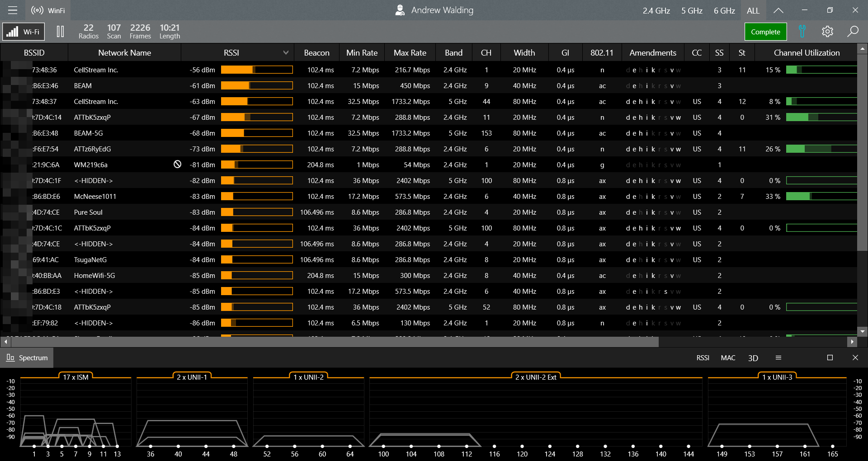868x461 pixels.
Task: Toggle the 5 GHz band filter
Action: click(692, 10)
